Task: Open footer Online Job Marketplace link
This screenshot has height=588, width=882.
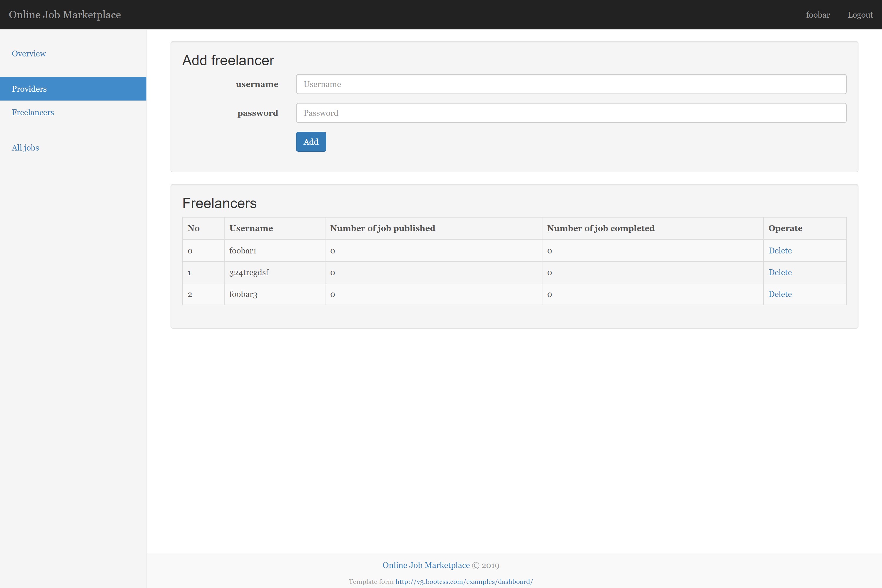Action: (x=426, y=565)
